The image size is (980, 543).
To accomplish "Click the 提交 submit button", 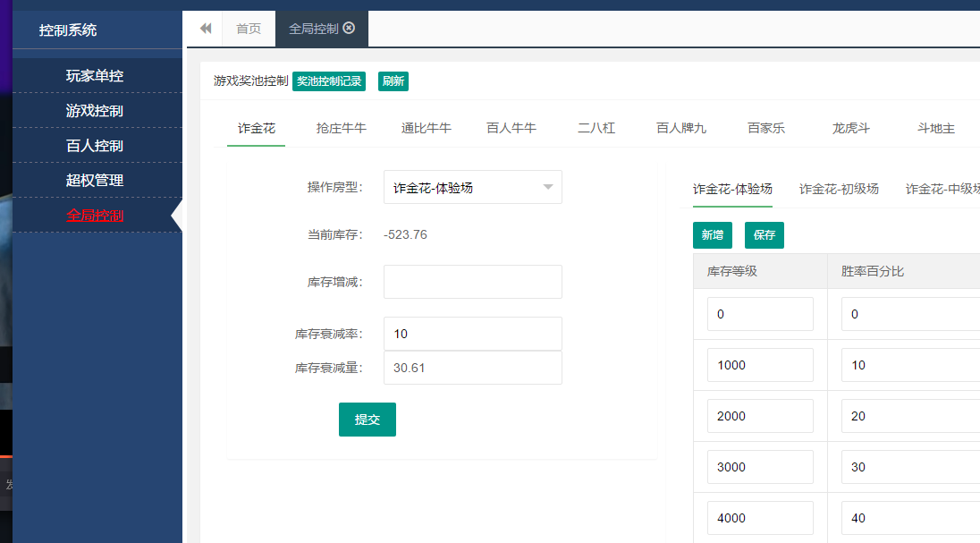I will pos(367,420).
